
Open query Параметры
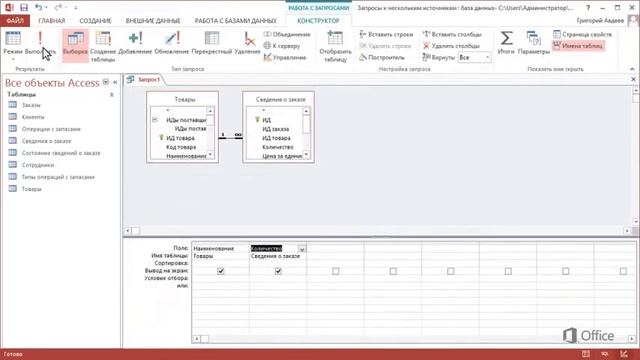[x=534, y=43]
